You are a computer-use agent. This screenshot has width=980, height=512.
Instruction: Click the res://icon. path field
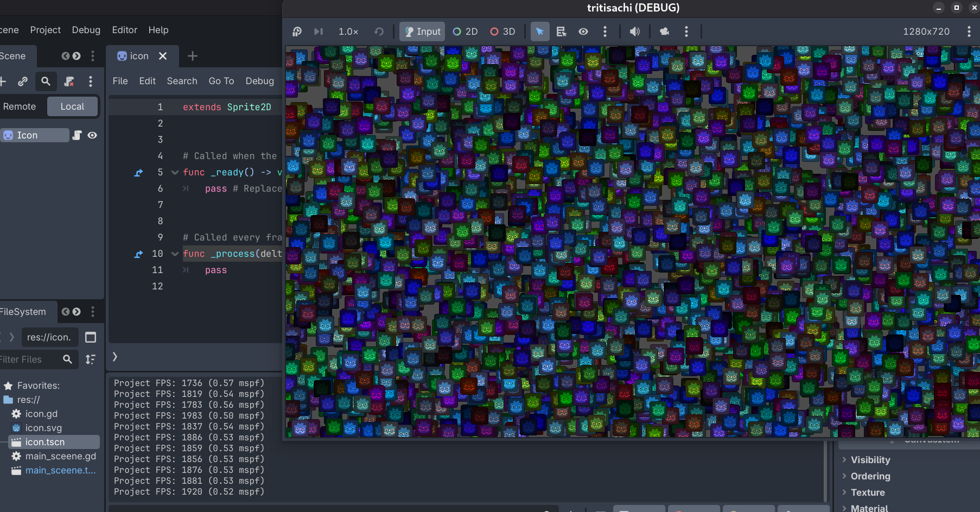coord(50,337)
